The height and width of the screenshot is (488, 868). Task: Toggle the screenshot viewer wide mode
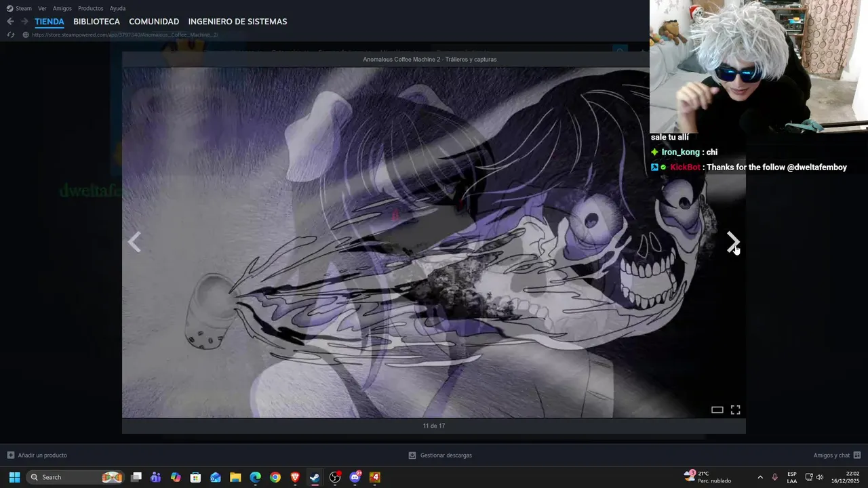[717, 409]
